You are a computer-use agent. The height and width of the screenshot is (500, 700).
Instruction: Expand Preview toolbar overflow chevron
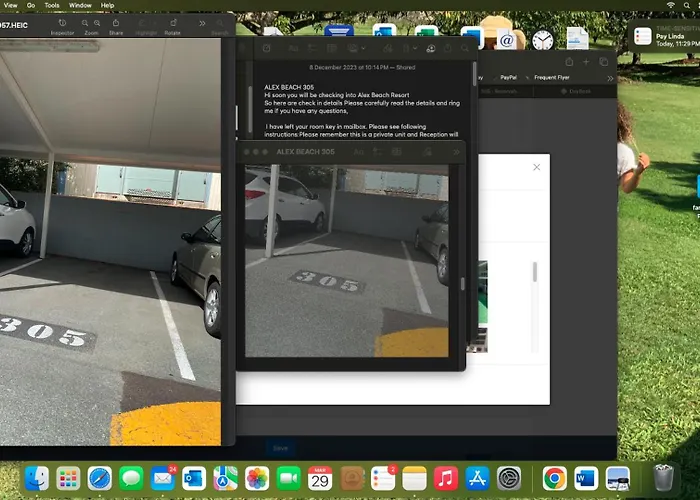coord(203,22)
